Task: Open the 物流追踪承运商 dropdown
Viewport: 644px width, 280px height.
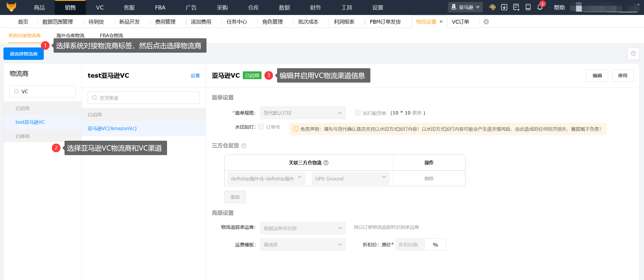Action: (x=303, y=228)
